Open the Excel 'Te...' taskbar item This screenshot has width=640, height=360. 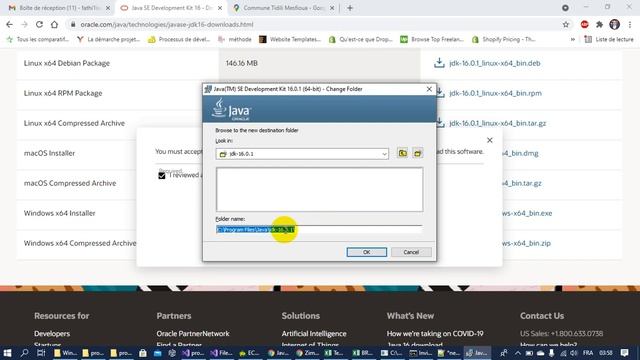click(333, 353)
